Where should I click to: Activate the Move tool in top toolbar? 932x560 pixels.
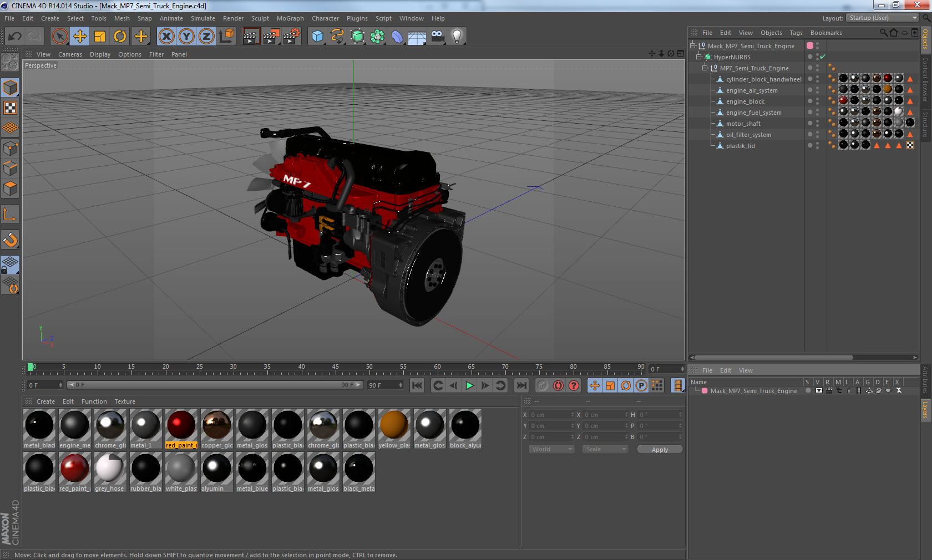(80, 37)
